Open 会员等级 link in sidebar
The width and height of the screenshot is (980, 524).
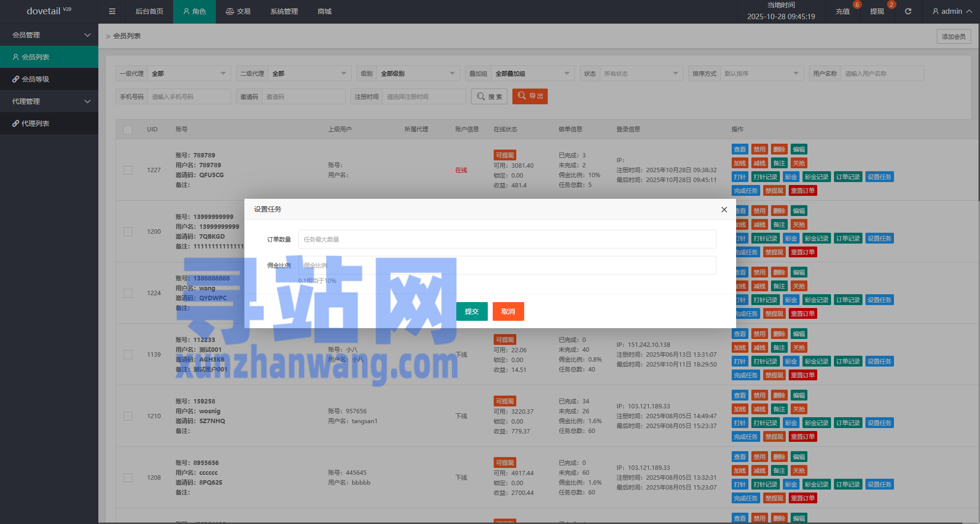click(49, 79)
